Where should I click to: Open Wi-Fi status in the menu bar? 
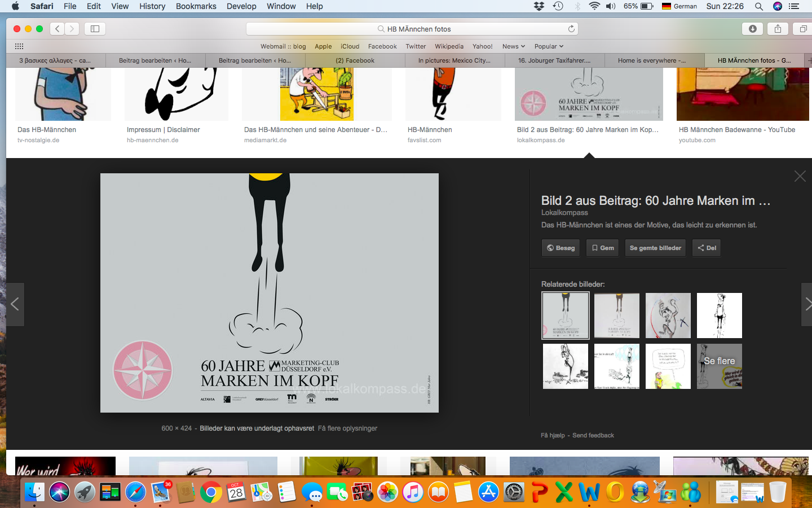coord(594,6)
